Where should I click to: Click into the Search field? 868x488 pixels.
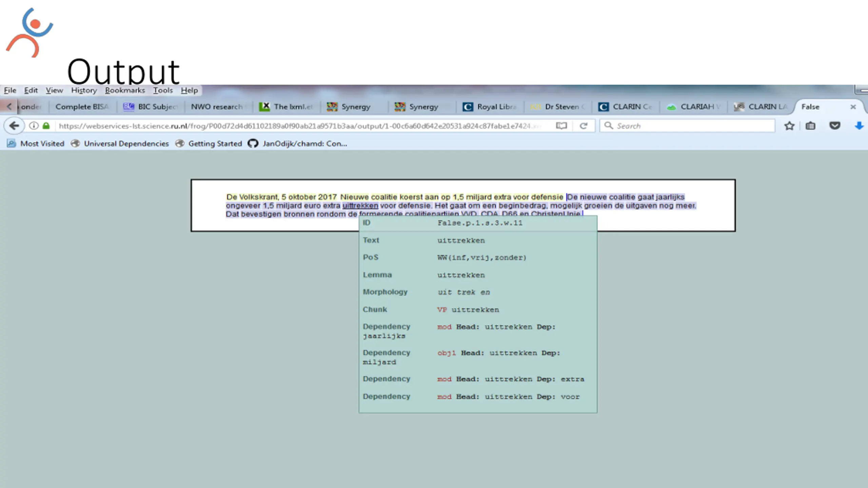tap(688, 126)
